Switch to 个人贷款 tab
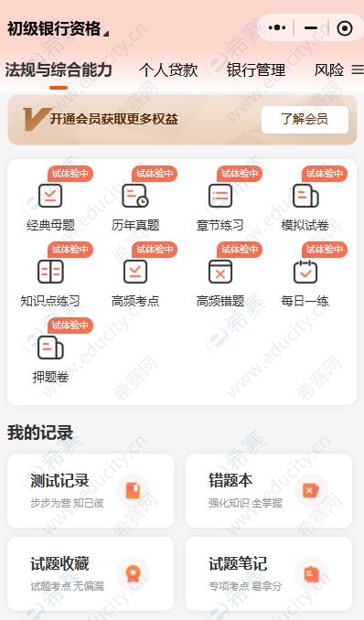The image size is (364, 620). click(168, 70)
